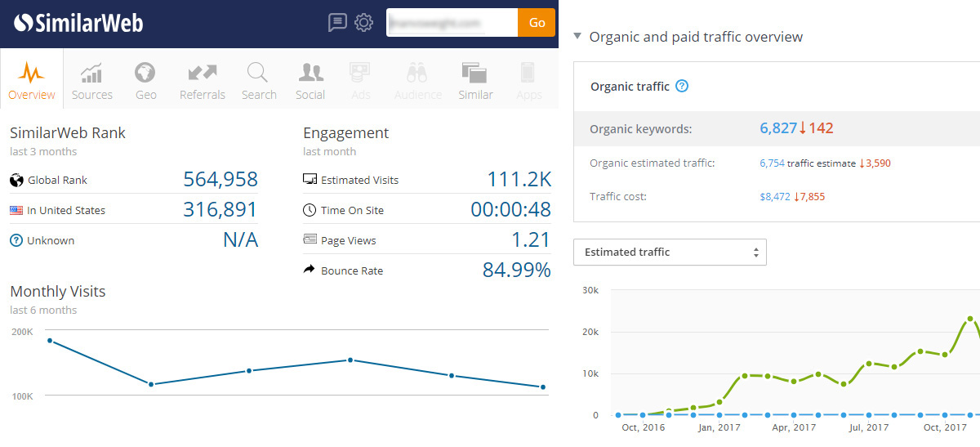
Task: Go to the Referrals tab
Action: (x=203, y=81)
